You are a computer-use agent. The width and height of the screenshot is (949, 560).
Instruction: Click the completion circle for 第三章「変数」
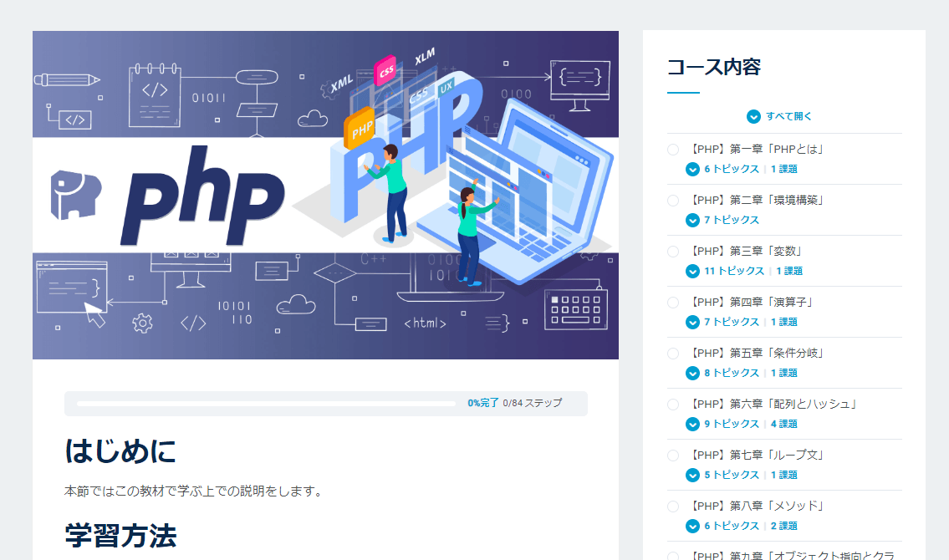(673, 251)
